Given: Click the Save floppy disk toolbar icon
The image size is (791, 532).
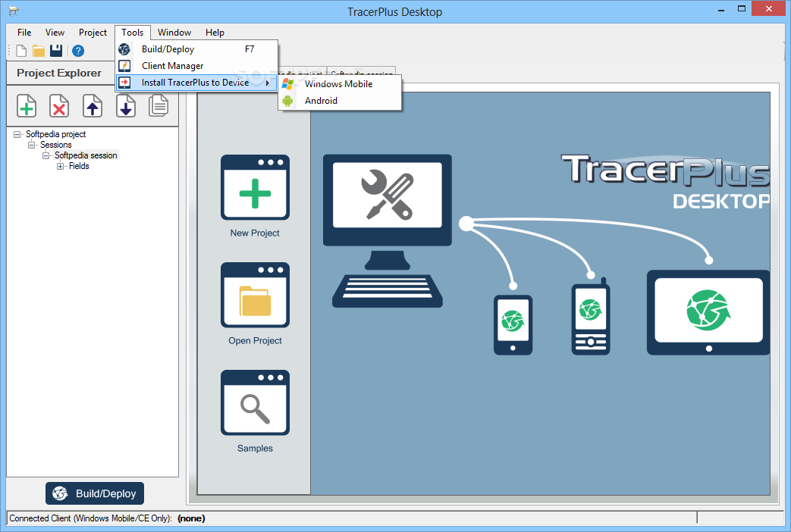Looking at the screenshot, I should point(56,51).
